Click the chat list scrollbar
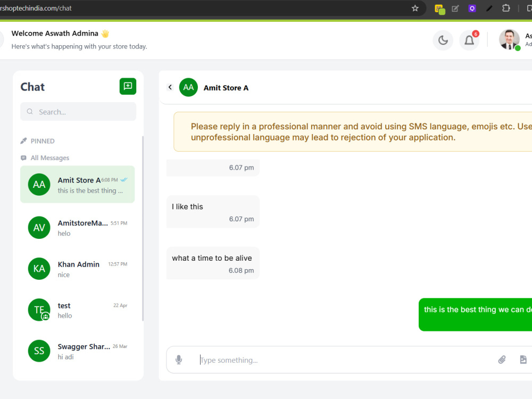 (x=143, y=228)
